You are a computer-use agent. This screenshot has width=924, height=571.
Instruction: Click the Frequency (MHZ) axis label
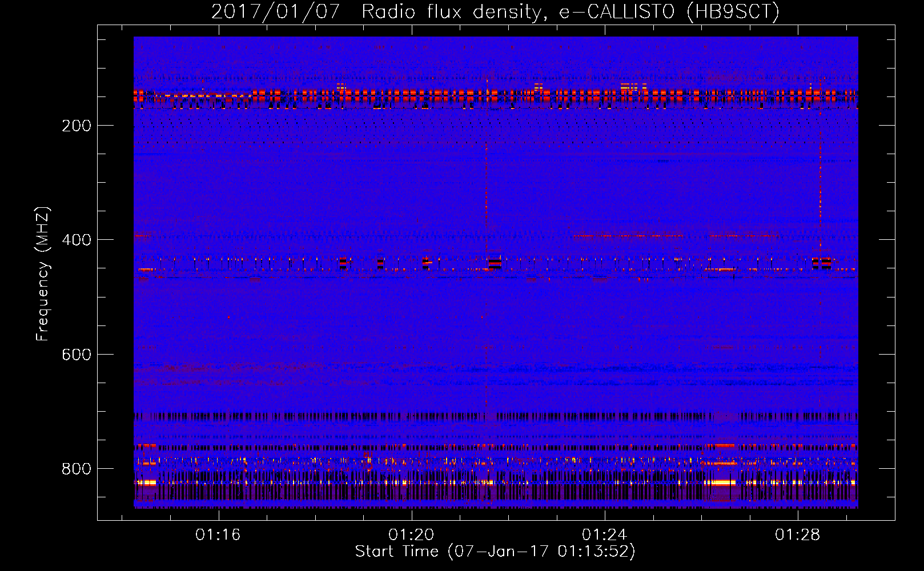[43, 274]
